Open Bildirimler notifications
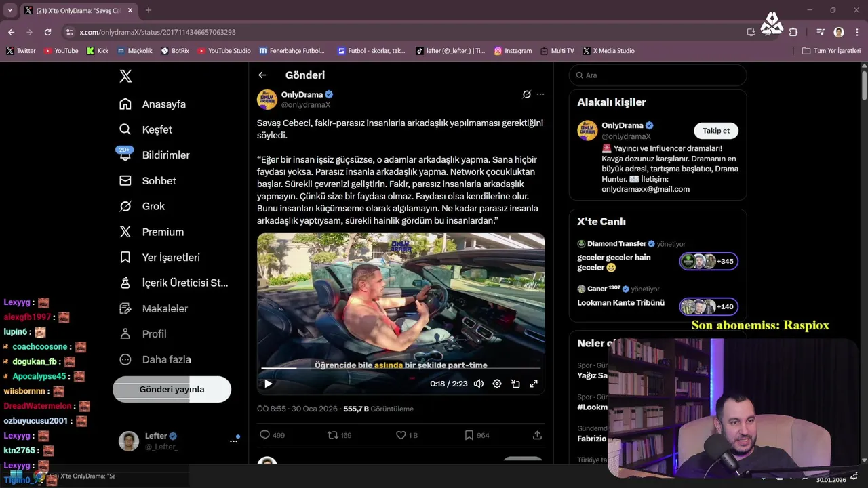Viewport: 868px width, 488px height. (x=155, y=155)
